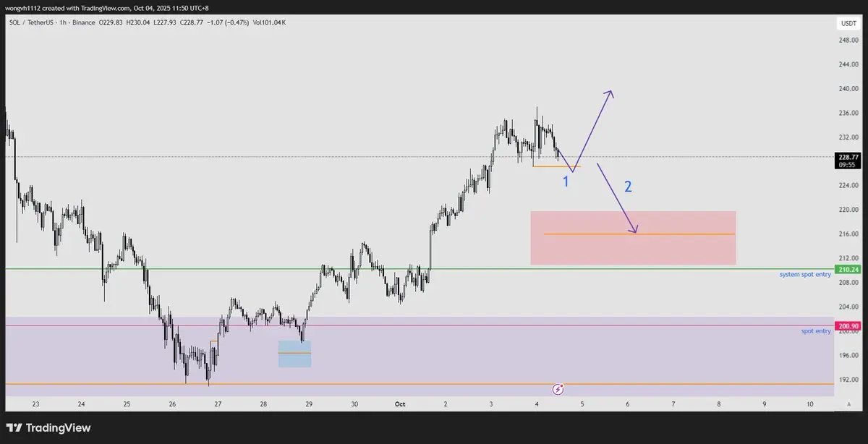This screenshot has width=868, height=444.
Task: Click date label 23 on time axis
Action: click(x=35, y=404)
